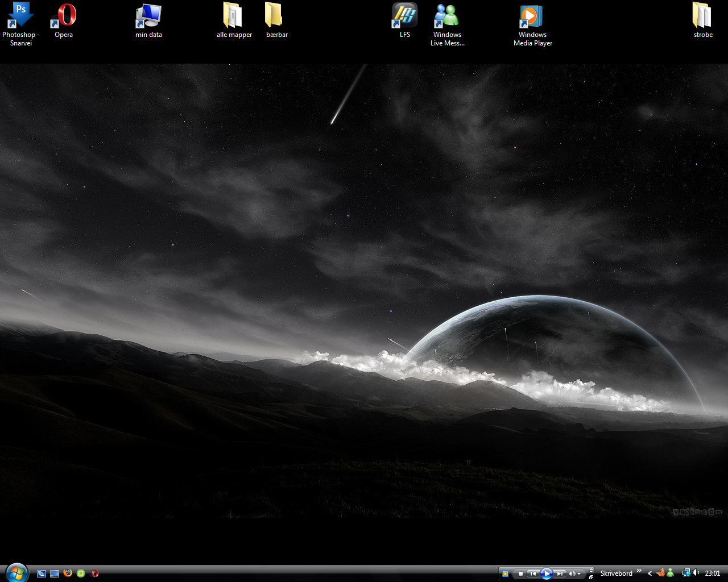The image size is (728, 582).
Task: Select the Windows Media Player desktop shortcut
Action: [x=533, y=24]
